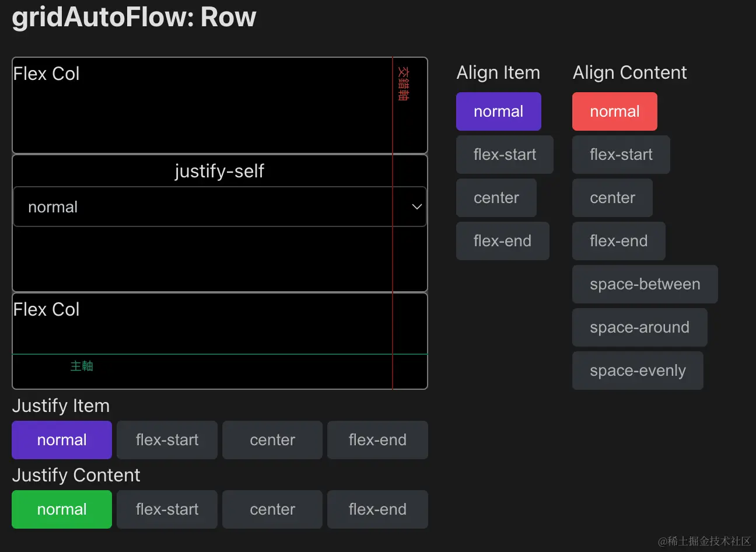Set Align Item to center

pyautogui.click(x=496, y=198)
